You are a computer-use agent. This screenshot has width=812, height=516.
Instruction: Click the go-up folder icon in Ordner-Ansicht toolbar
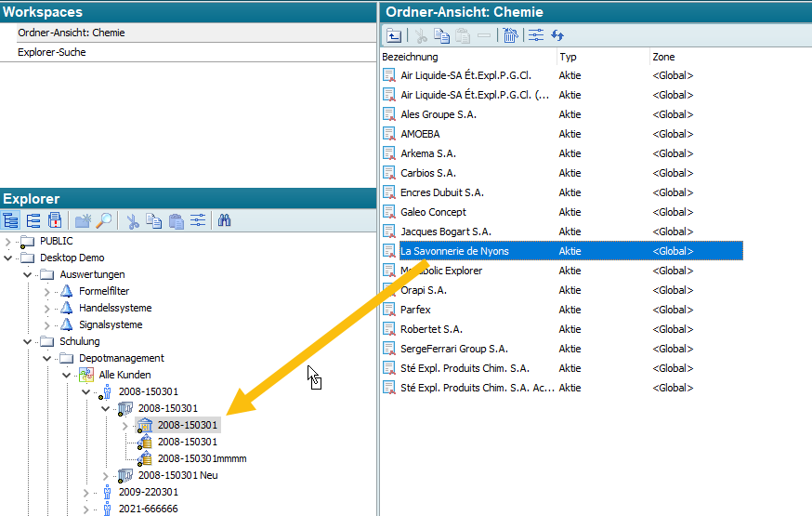[395, 35]
